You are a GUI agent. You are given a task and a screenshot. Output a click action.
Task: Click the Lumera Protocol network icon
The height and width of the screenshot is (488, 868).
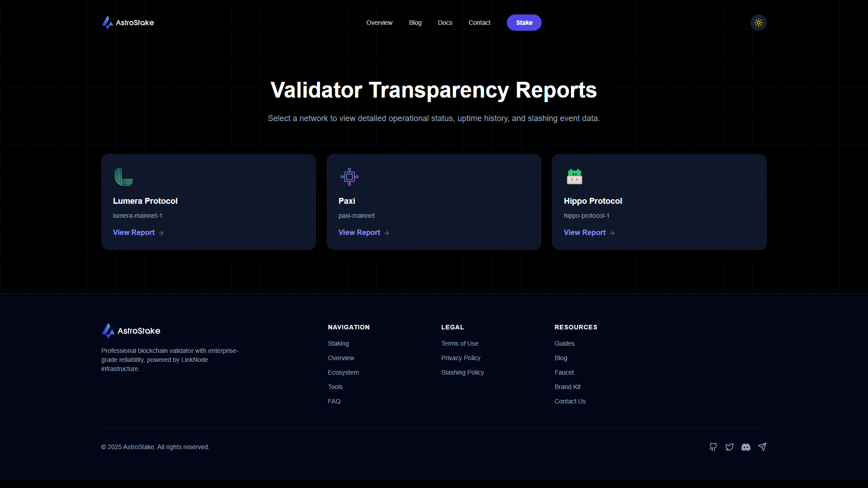click(124, 177)
